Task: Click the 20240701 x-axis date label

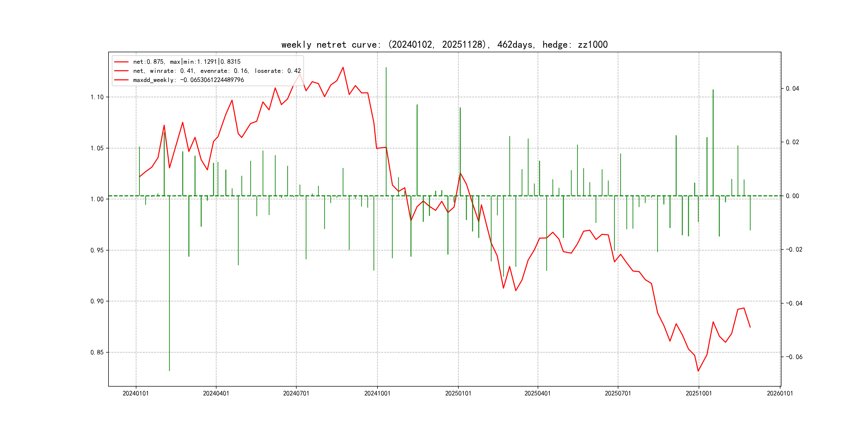Action: pyautogui.click(x=296, y=394)
